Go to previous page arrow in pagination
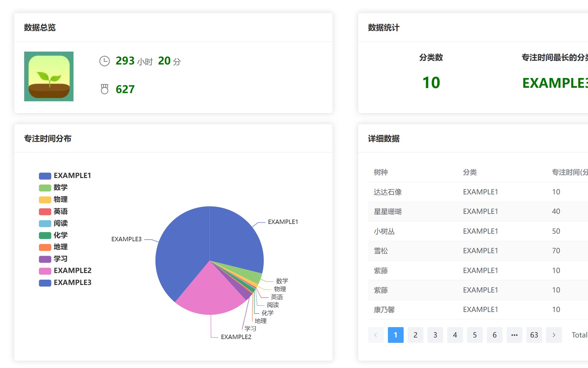Screen dimensions: 588x368 376,335
